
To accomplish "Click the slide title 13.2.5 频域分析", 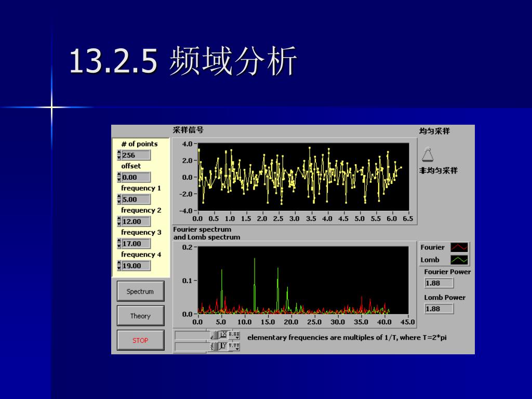I will tap(183, 61).
